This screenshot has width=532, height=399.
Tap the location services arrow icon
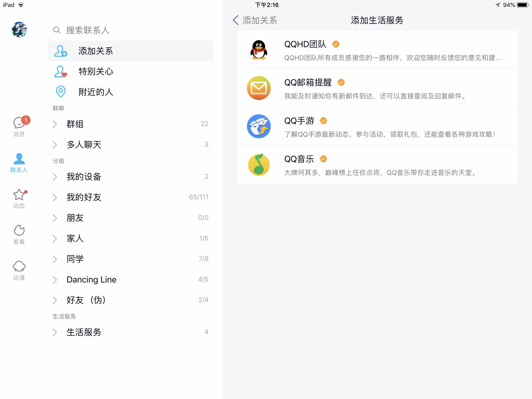click(x=498, y=5)
